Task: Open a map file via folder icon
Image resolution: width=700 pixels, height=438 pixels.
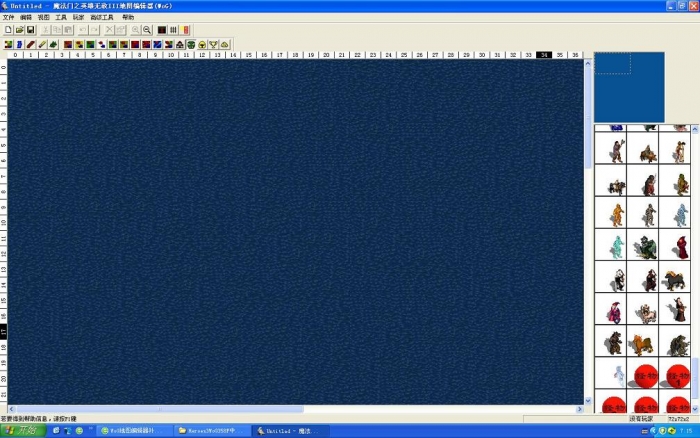Action: coord(19,30)
